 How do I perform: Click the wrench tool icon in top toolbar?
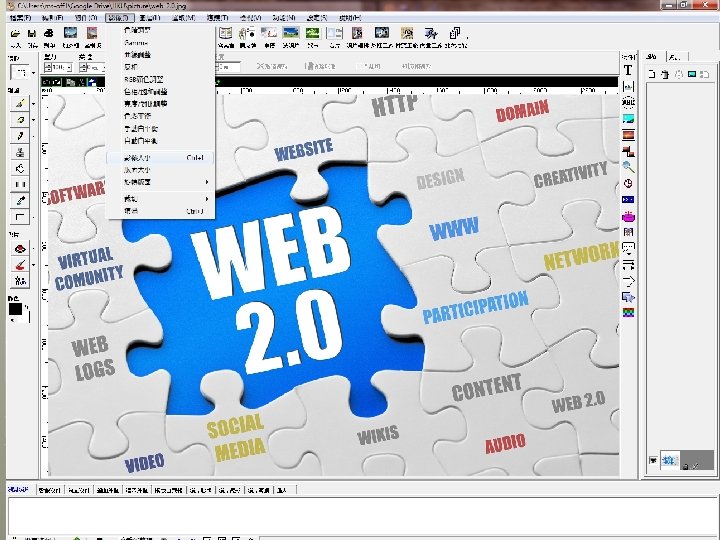[430, 33]
